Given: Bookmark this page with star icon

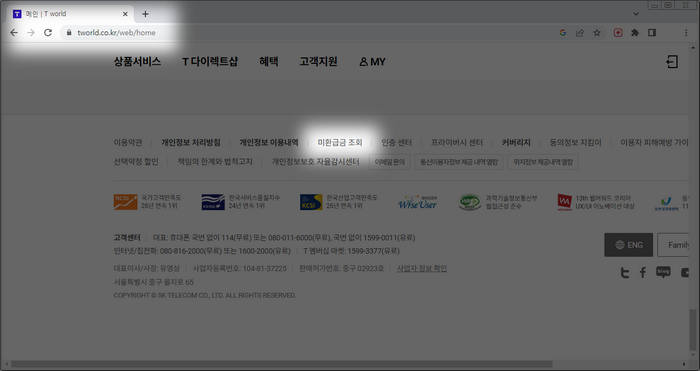Looking at the screenshot, I should tap(596, 33).
